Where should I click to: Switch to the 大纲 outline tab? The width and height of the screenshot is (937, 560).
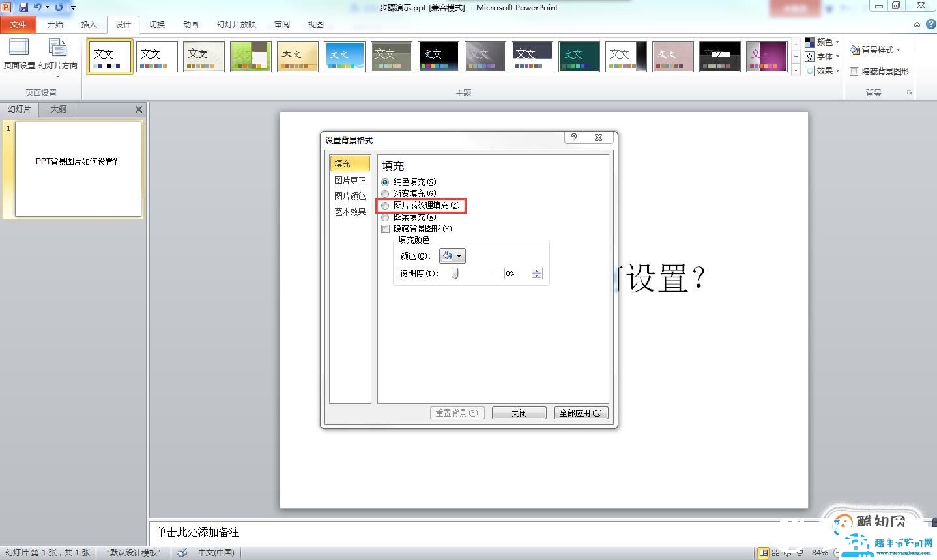click(x=57, y=109)
